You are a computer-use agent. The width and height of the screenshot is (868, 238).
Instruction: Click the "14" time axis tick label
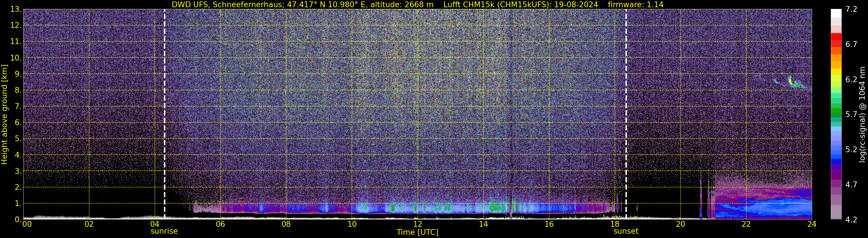(x=483, y=224)
